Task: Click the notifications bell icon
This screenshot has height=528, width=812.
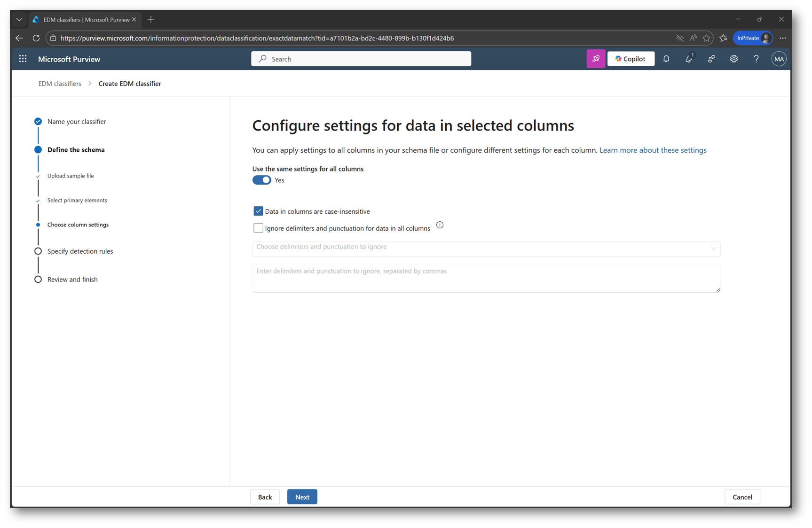Action: [666, 59]
